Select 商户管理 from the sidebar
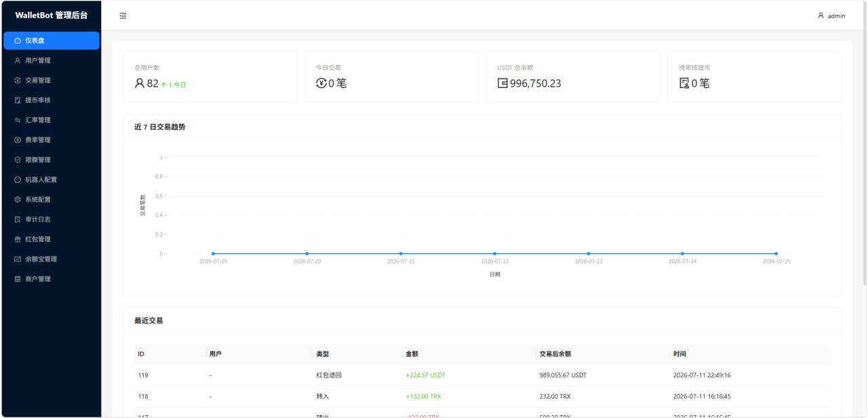This screenshot has width=868, height=418. 52,279
